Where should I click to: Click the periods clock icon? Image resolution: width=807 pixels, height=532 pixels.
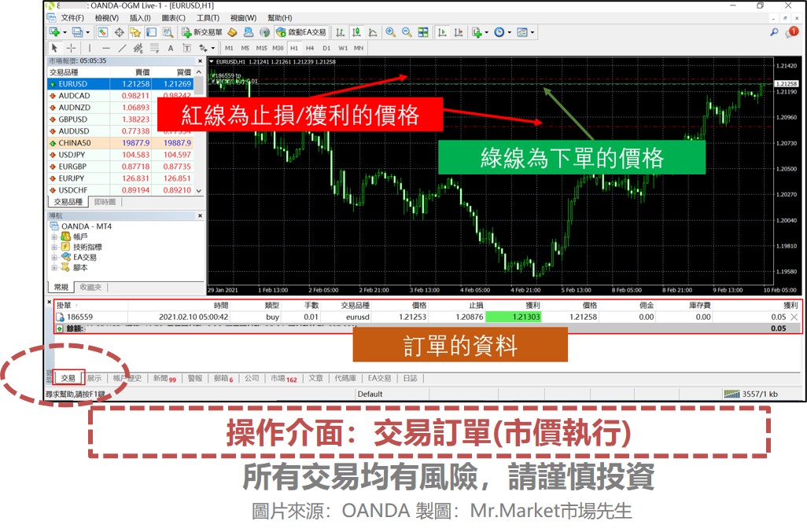coord(499,32)
